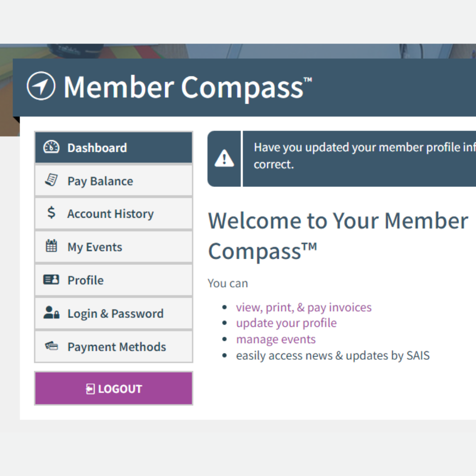Open the Payment Methods menu label
The width and height of the screenshot is (476, 476).
pyautogui.click(x=117, y=347)
